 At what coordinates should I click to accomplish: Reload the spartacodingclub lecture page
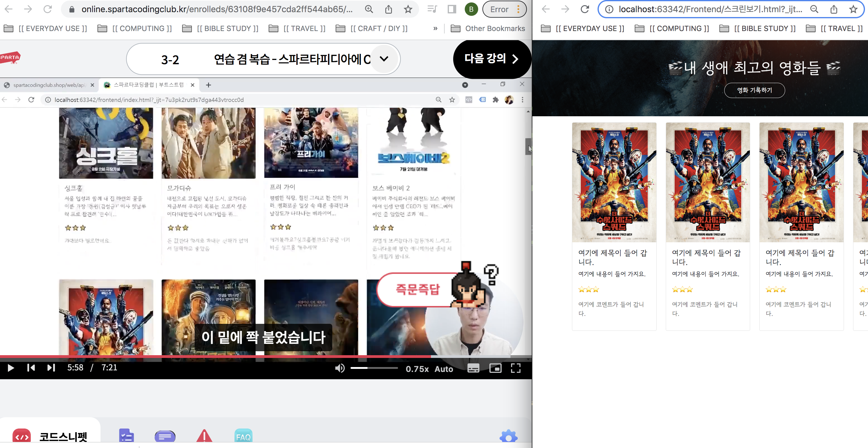coord(48,9)
